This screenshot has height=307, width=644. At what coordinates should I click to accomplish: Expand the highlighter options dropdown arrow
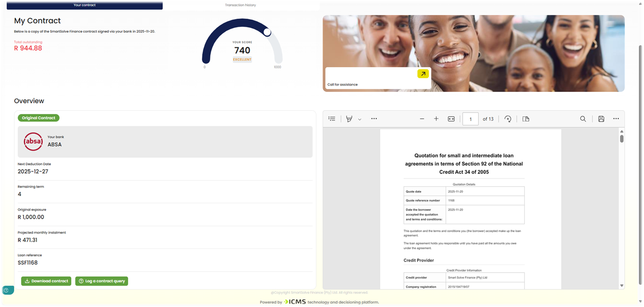(x=360, y=119)
